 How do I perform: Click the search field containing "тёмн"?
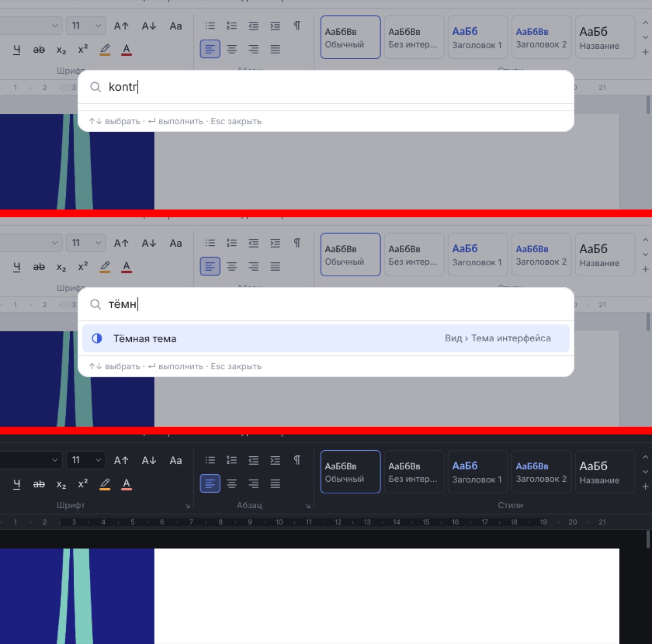tap(326, 304)
